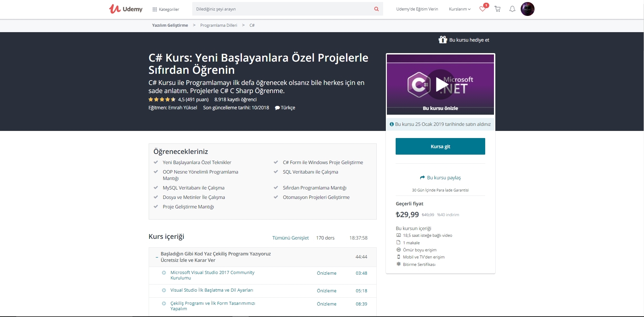Click instructor name Emrah Yüksel

183,108
